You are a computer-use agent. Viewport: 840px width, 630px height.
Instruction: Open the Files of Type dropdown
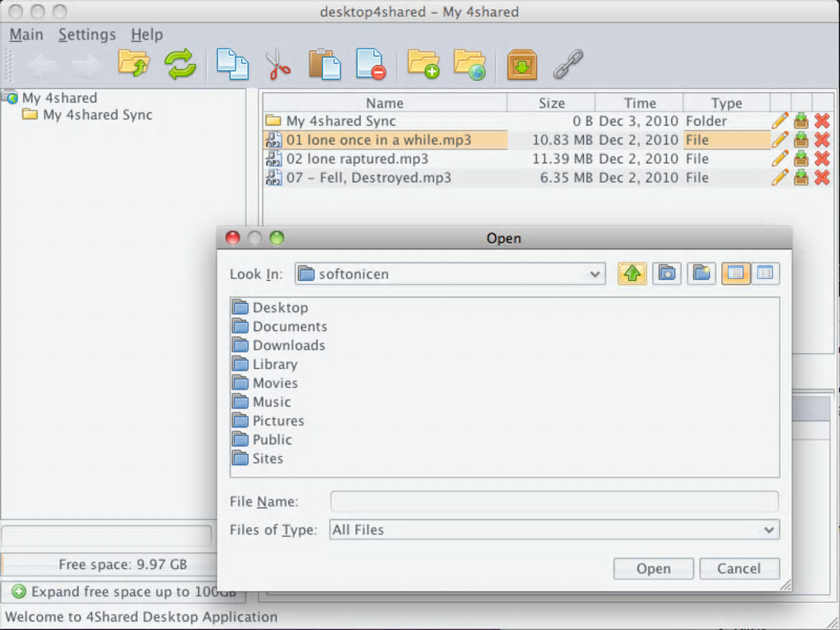[x=768, y=530]
